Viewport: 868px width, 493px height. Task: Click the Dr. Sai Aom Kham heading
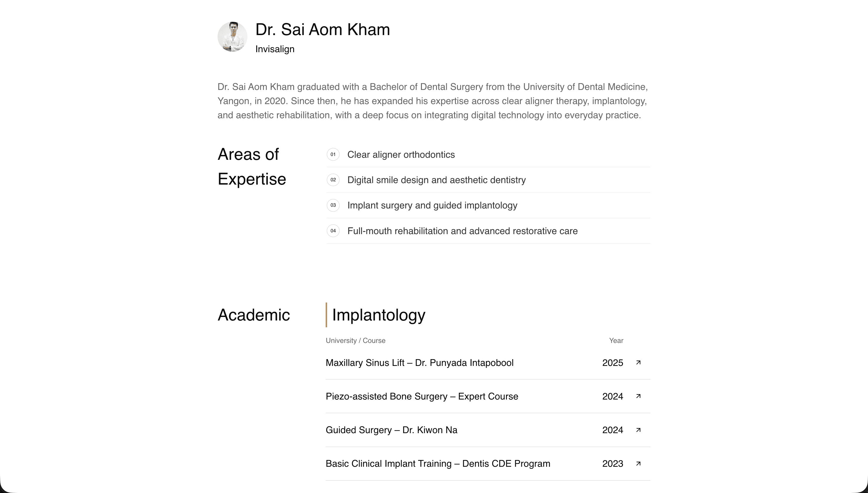(x=322, y=29)
